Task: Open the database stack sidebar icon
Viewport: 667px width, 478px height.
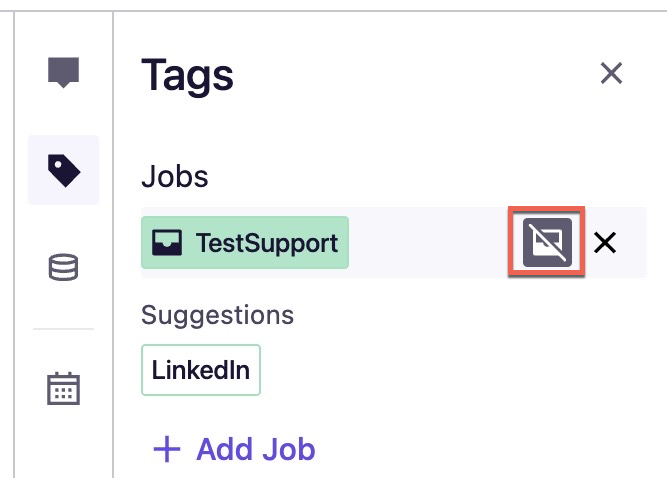Action: click(63, 267)
